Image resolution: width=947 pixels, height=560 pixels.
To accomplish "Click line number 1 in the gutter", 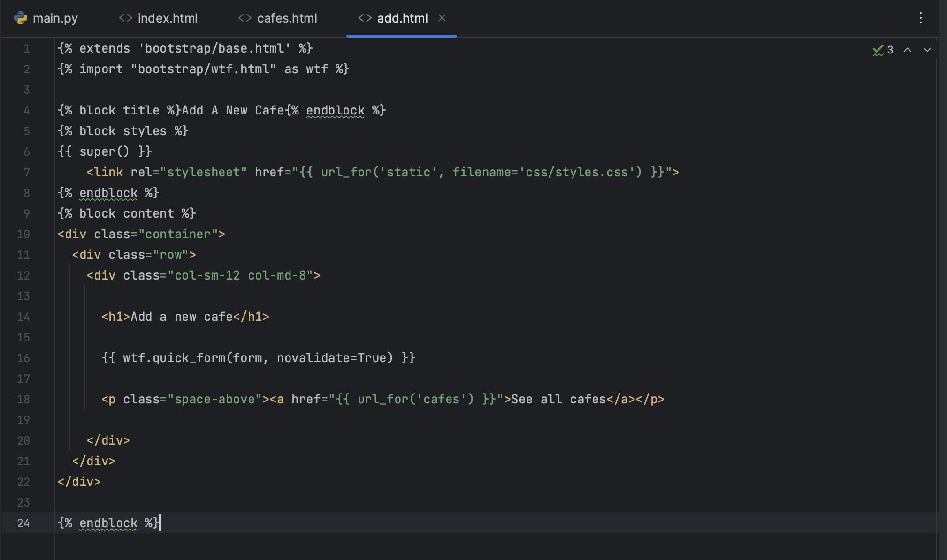I will 27,49.
